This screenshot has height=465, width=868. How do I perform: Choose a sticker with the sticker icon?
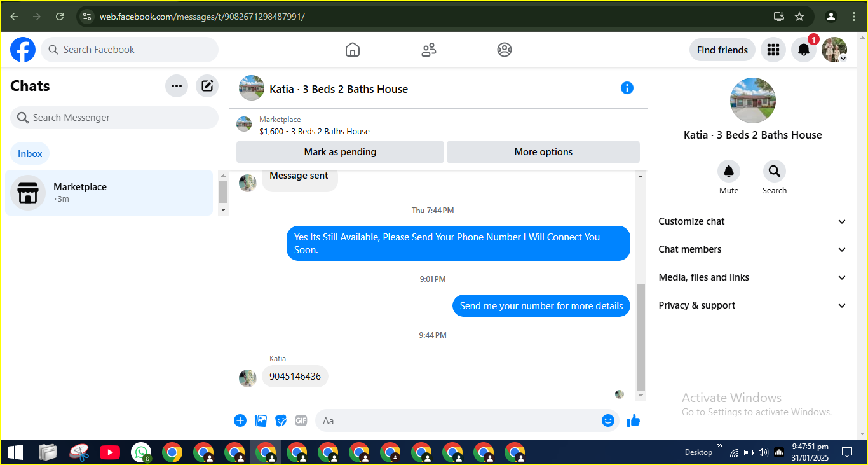click(281, 420)
